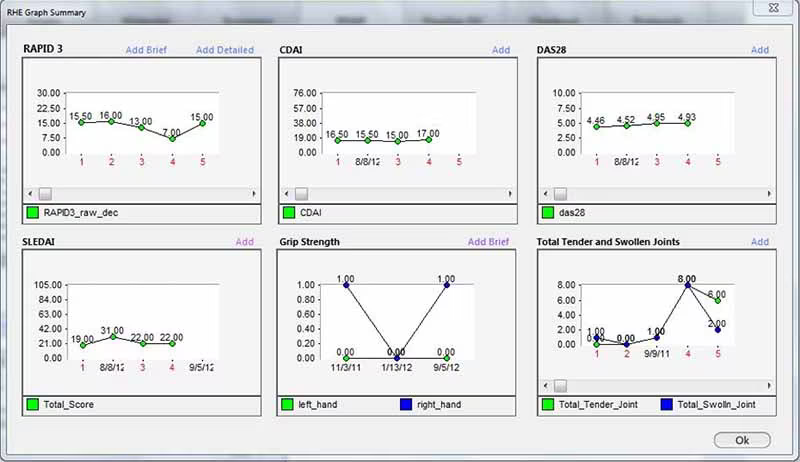
Task: Close the RHE Graph Summary window
Action: click(773, 8)
